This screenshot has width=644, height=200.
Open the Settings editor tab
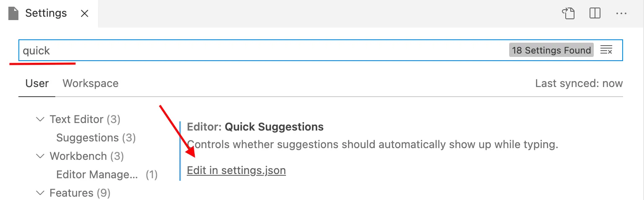click(46, 13)
